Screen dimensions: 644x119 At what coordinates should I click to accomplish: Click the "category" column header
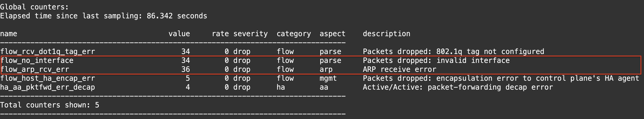pos(294,34)
